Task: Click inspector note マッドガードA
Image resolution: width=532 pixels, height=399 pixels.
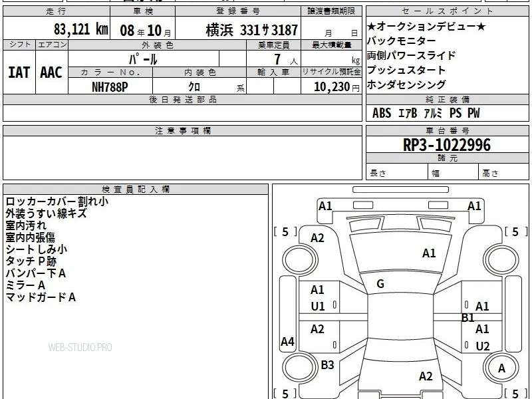Action: (41, 297)
